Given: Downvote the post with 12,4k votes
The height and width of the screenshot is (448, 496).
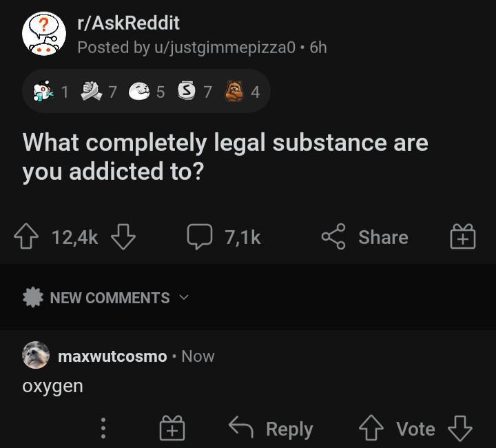Looking at the screenshot, I should (123, 236).
